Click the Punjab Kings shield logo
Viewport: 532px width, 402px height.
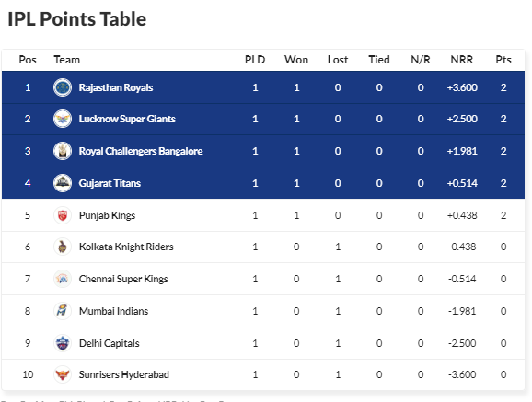coord(63,215)
